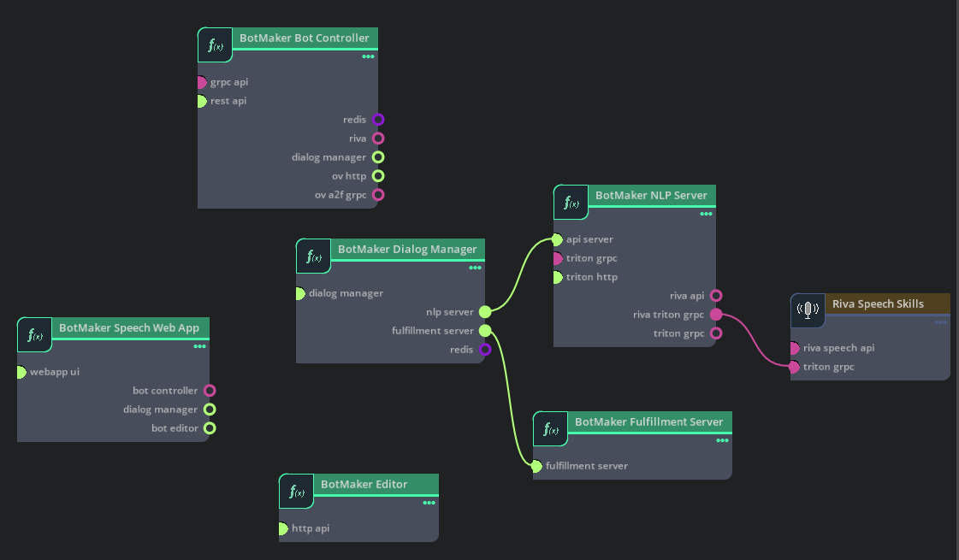Click the NLP Server triton grpc input port
This screenshot has width=959, height=560.
tap(557, 258)
